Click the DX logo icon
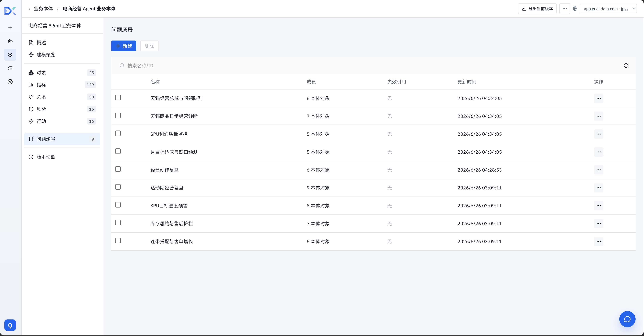The width and height of the screenshot is (644, 336). tap(10, 11)
